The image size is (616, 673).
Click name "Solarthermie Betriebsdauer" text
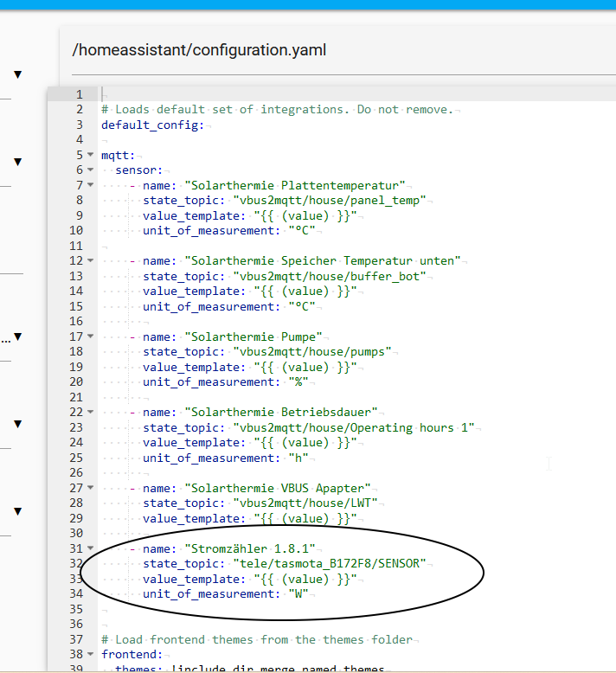(260, 413)
